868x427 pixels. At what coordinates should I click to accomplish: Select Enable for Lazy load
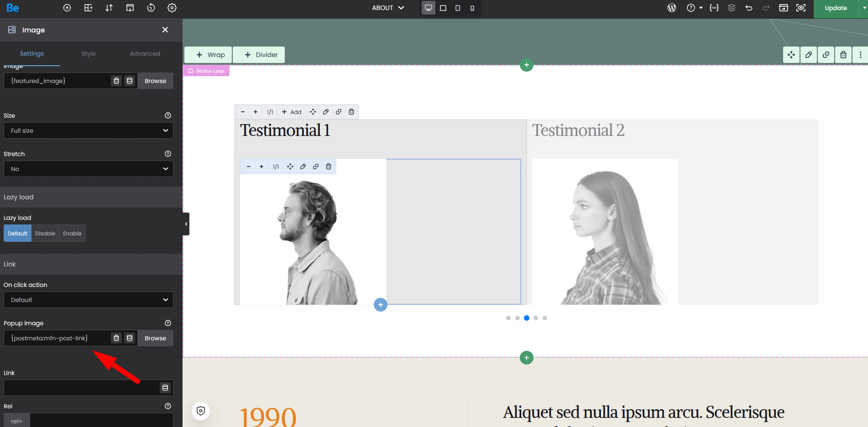[x=72, y=233]
